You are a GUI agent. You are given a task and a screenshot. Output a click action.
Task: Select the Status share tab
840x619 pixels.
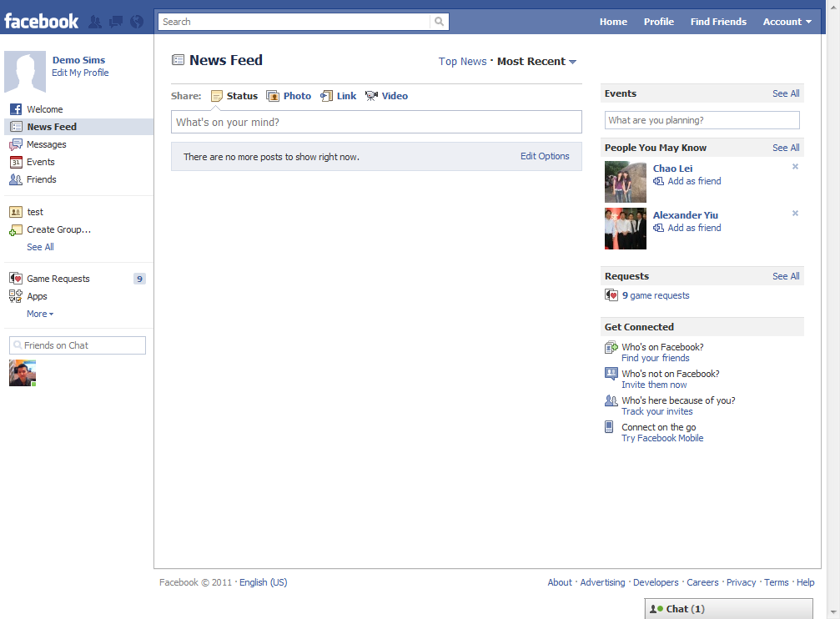(234, 96)
